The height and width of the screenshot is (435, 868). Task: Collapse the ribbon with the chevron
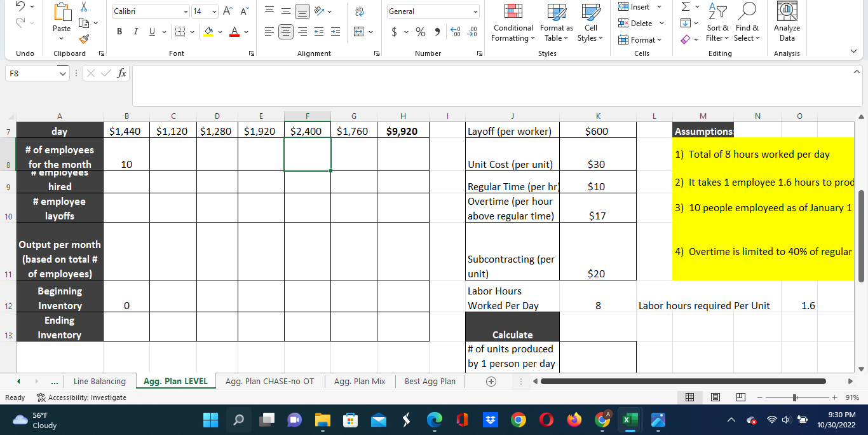pyautogui.click(x=853, y=52)
